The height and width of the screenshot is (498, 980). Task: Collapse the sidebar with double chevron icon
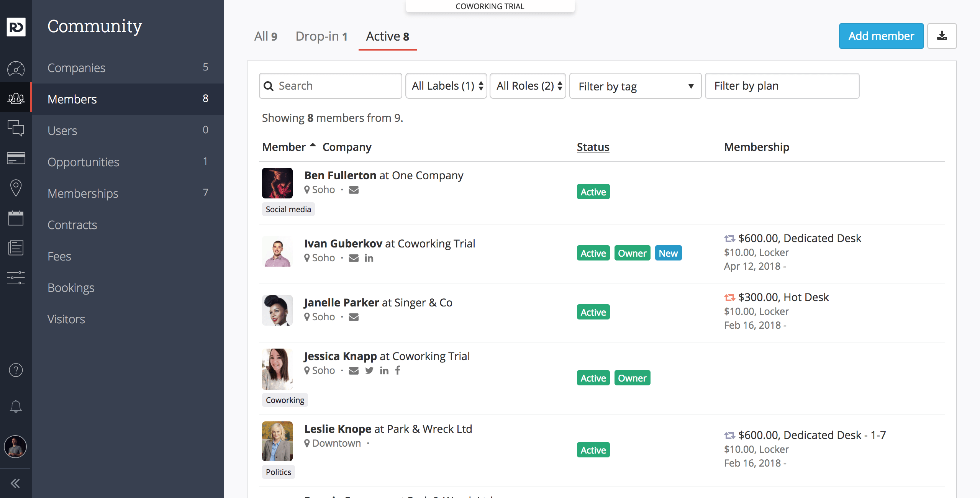click(15, 483)
